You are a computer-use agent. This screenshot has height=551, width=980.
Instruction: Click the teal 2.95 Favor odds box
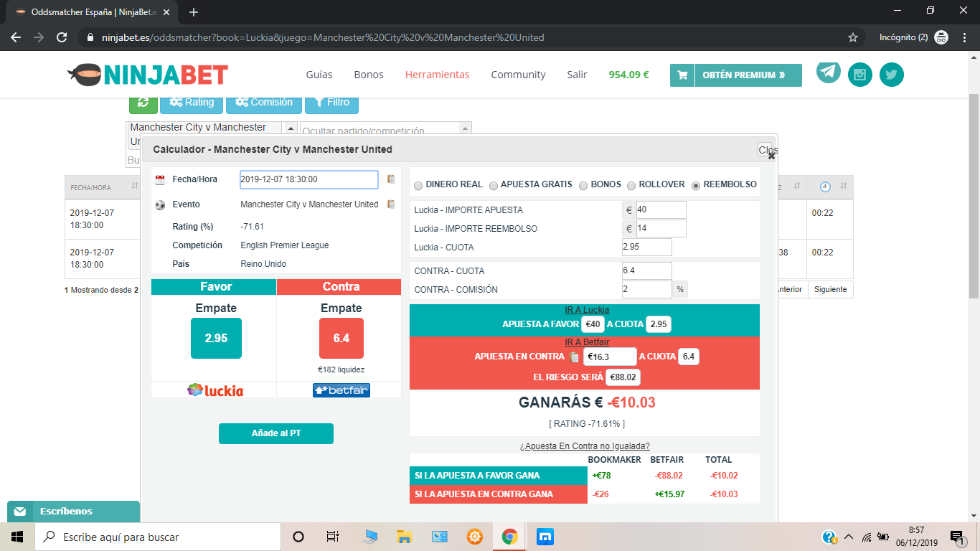tap(216, 338)
